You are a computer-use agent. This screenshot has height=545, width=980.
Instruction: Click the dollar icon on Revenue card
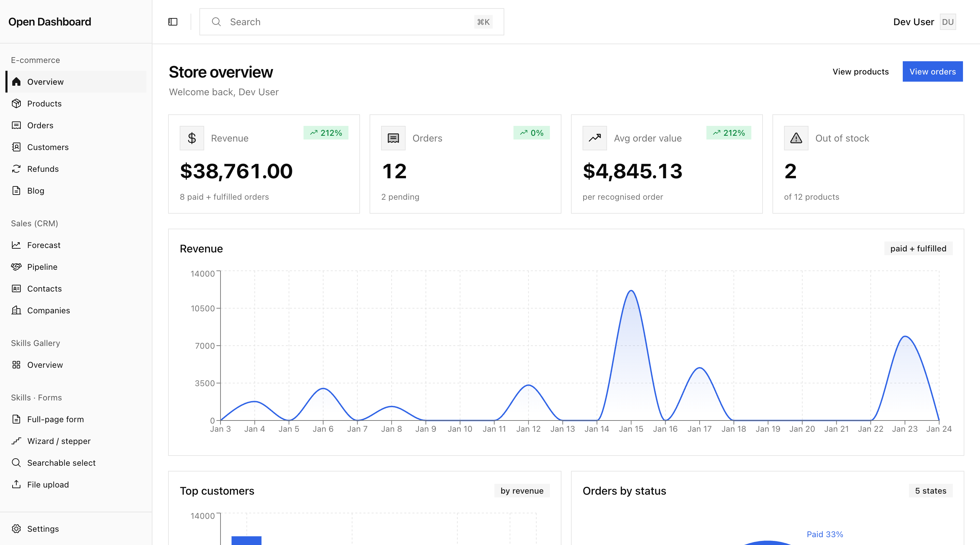point(192,138)
